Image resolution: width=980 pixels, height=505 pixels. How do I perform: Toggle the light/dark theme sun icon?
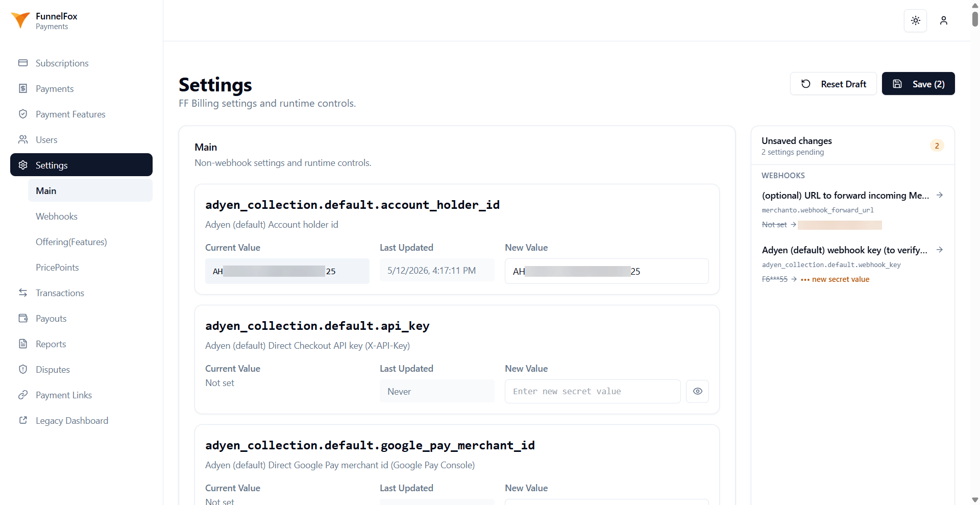pyautogui.click(x=915, y=20)
